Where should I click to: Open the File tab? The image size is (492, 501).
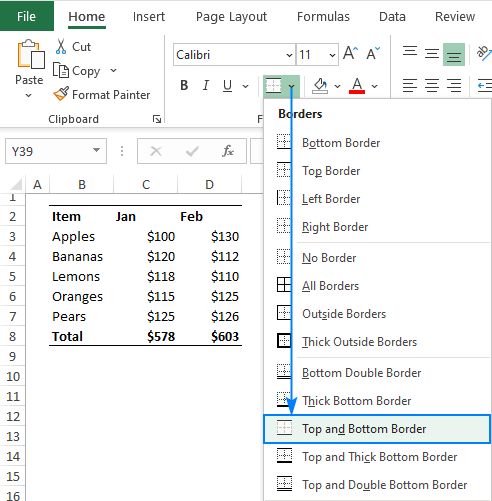[26, 16]
